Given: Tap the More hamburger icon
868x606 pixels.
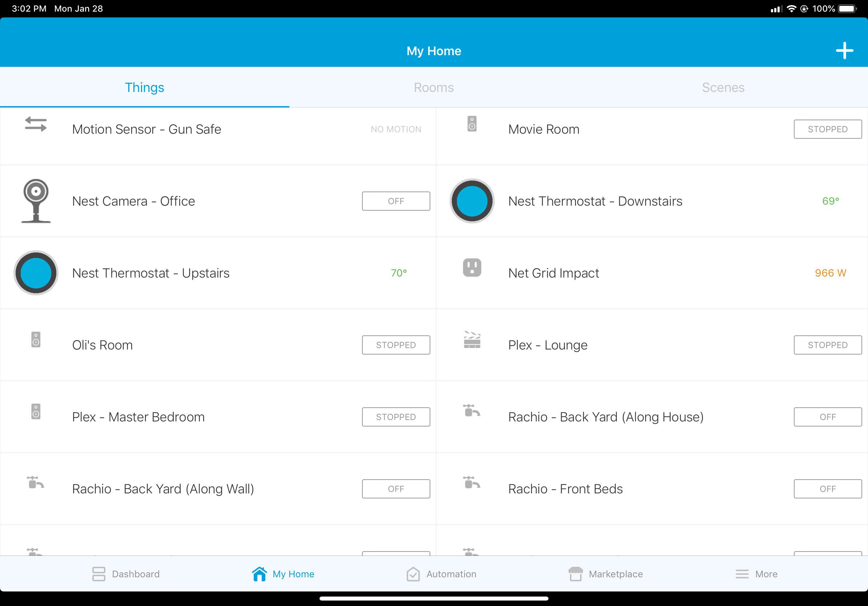Looking at the screenshot, I should coord(742,574).
